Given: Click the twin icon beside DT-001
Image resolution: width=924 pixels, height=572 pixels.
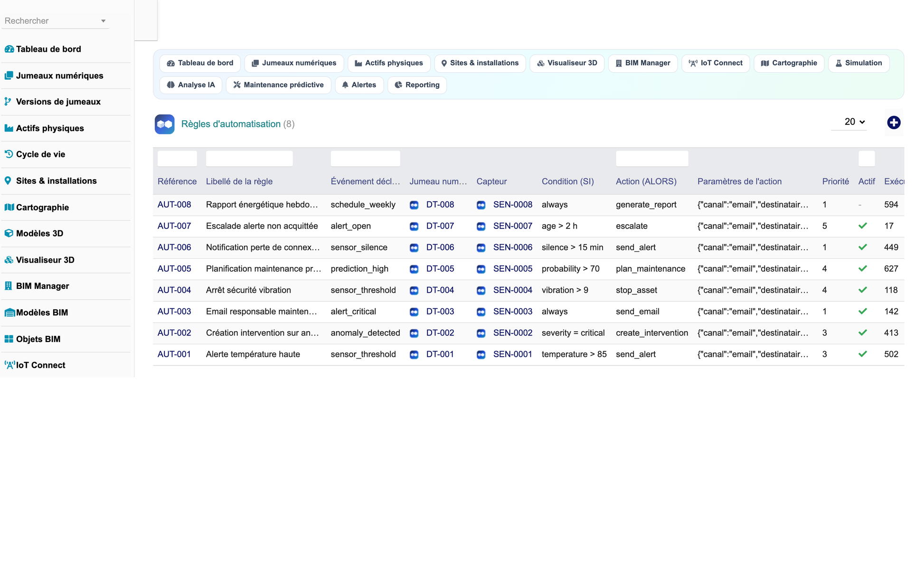Looking at the screenshot, I should pos(414,355).
